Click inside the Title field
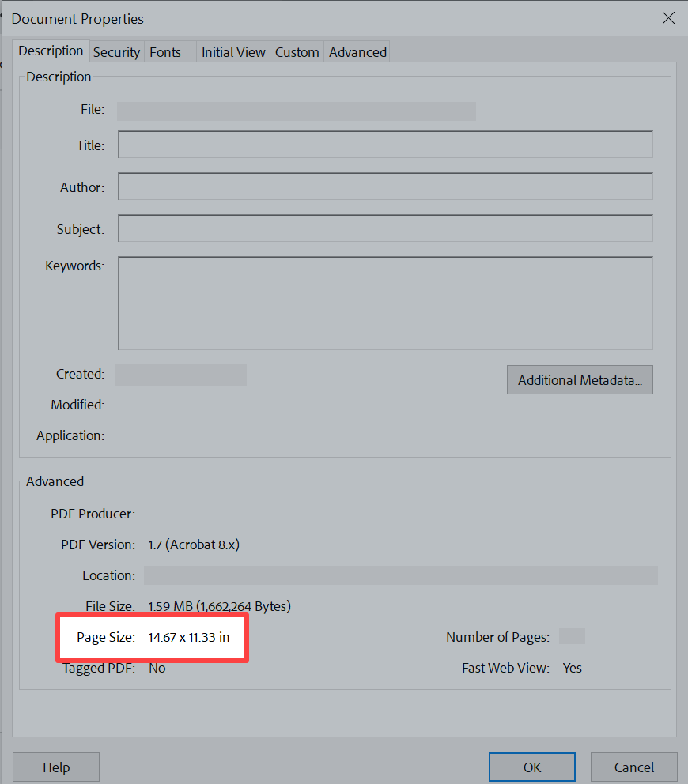This screenshot has width=688, height=784. [x=385, y=144]
